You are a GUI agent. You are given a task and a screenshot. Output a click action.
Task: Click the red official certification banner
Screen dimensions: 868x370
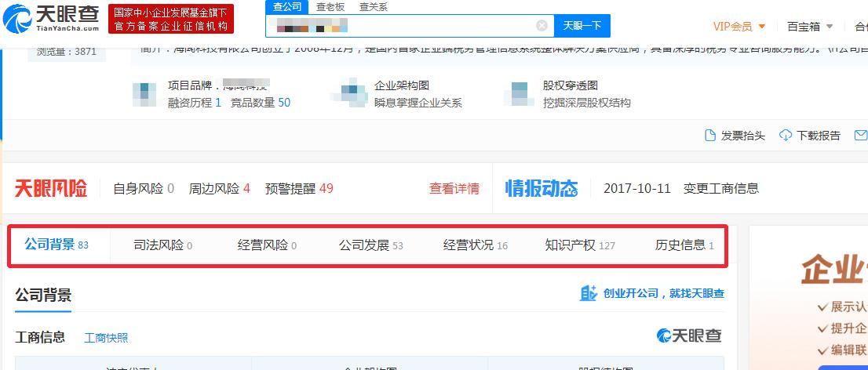pyautogui.click(x=171, y=19)
